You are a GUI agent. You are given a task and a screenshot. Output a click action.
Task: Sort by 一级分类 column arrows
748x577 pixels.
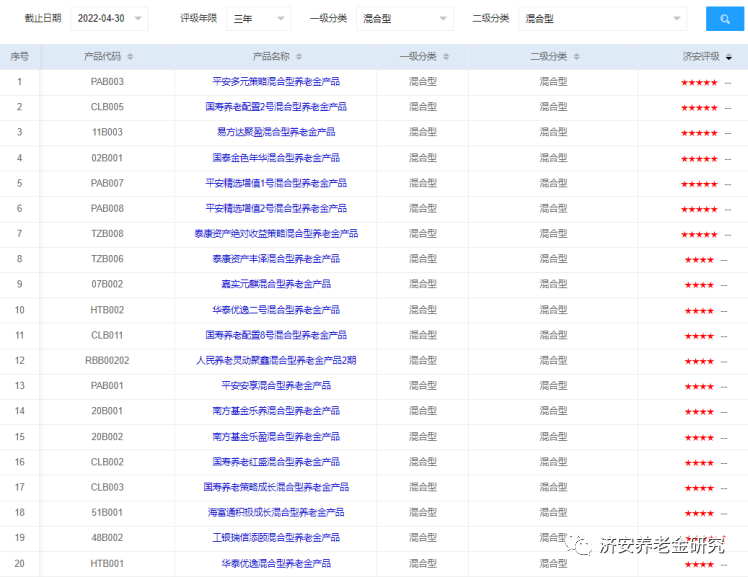446,57
